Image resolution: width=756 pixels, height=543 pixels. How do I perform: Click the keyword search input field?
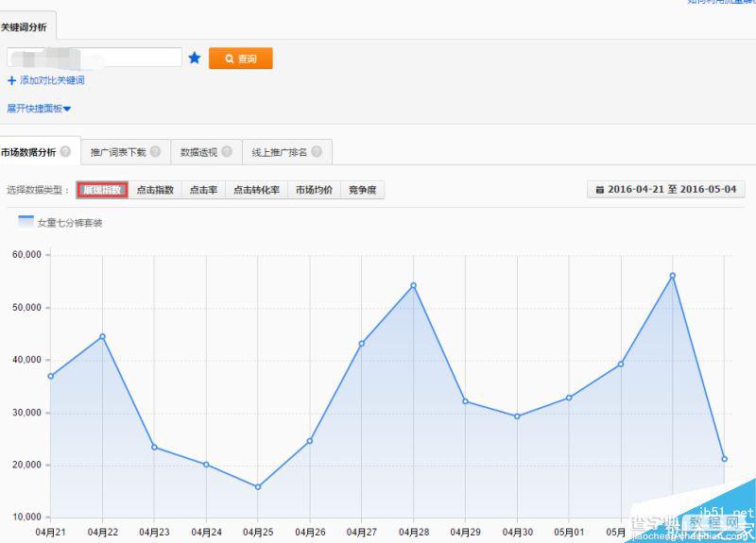[94, 58]
